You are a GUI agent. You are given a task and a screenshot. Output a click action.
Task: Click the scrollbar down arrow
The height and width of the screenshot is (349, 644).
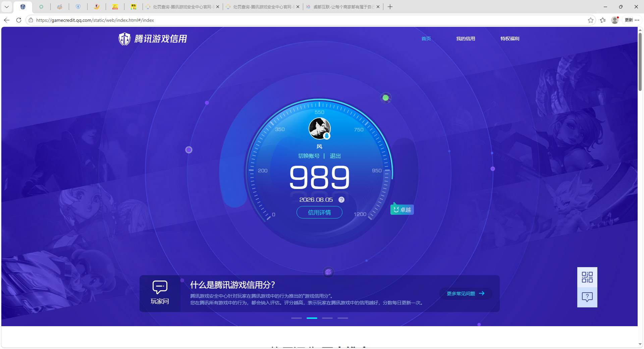point(640,344)
